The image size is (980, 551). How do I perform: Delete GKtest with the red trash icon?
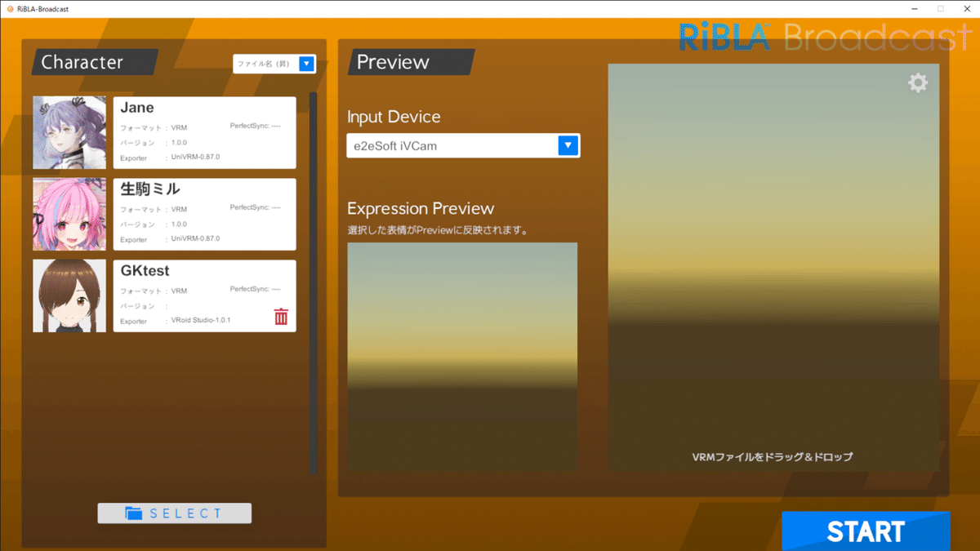pyautogui.click(x=281, y=317)
